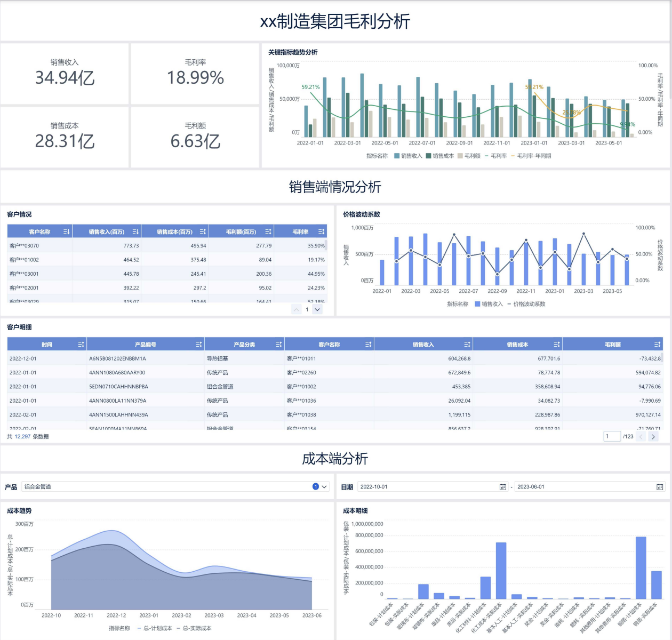
Task: Select customer row 客户**01002 in 客户情况
Action: coord(166,260)
